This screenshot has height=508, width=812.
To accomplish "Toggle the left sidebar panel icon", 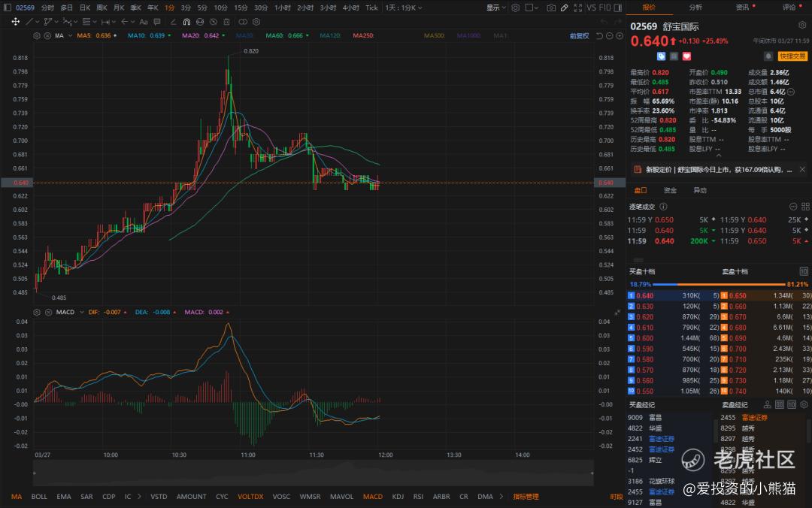I will [x=8, y=8].
